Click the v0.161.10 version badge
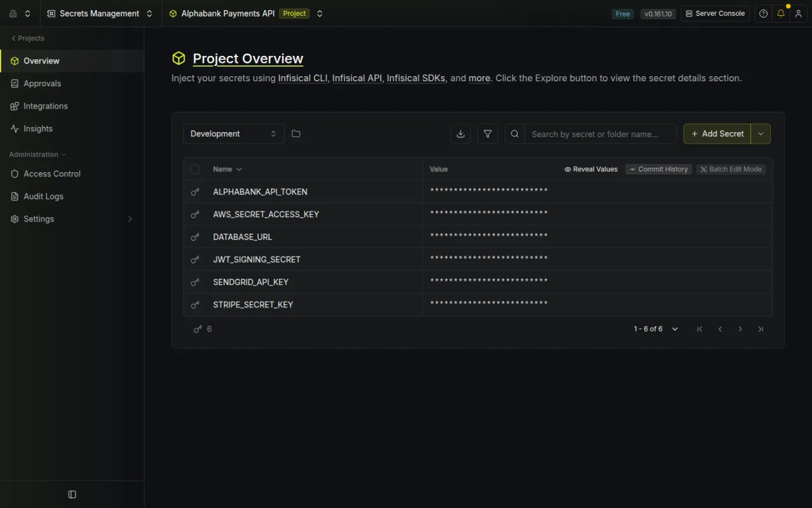 coord(658,14)
